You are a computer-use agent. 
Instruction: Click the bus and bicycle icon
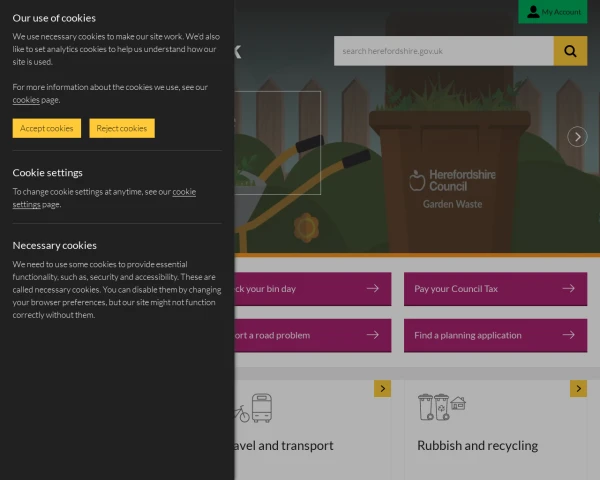point(253,408)
